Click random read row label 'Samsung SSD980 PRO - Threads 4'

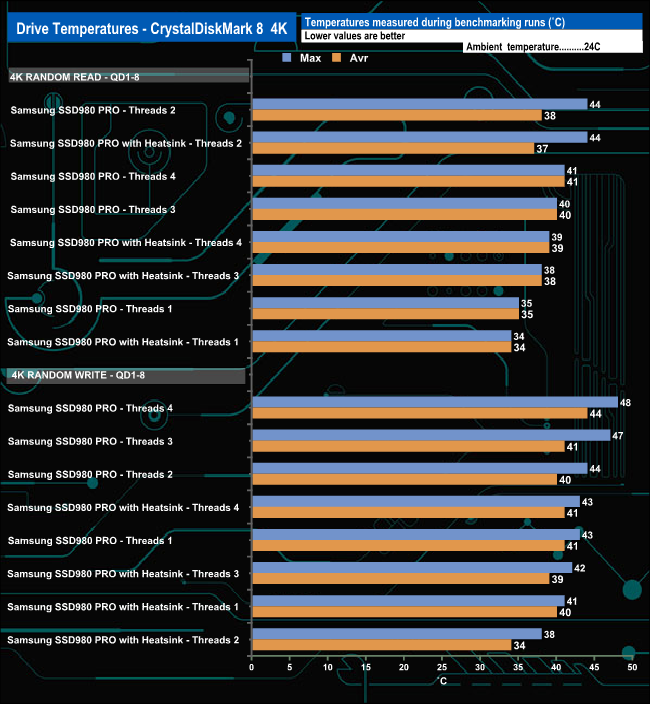coord(93,176)
